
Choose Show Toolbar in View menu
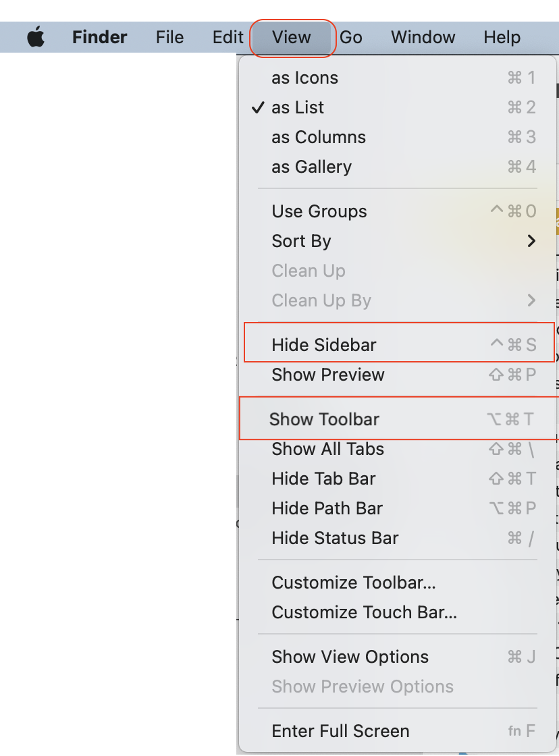(324, 419)
